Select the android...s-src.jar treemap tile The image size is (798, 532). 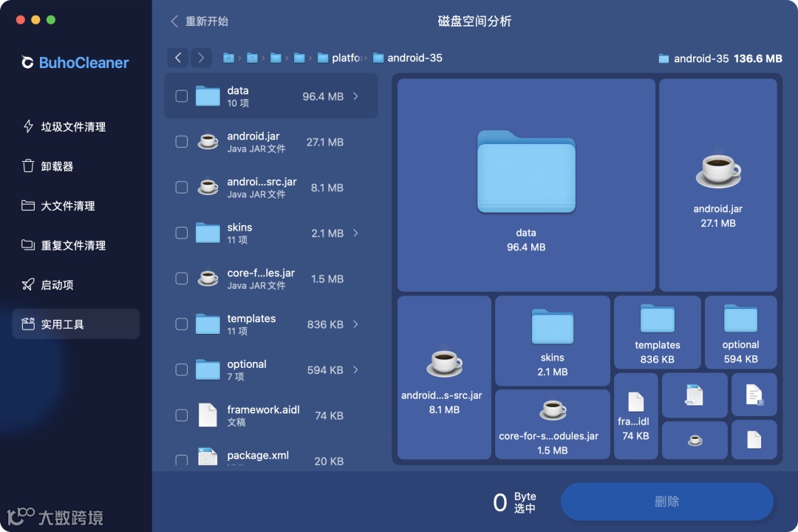[444, 378]
